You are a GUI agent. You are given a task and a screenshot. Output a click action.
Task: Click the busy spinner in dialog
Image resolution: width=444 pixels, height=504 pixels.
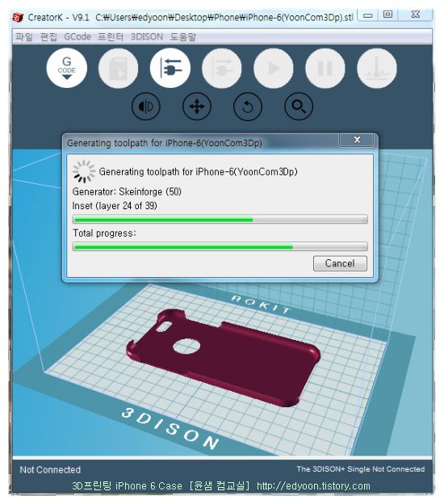click(x=84, y=171)
